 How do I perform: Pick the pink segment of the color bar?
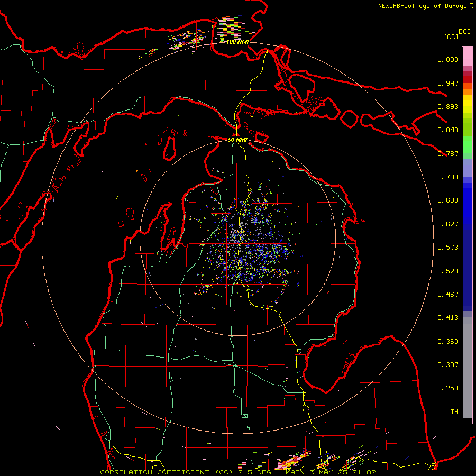click(467, 56)
